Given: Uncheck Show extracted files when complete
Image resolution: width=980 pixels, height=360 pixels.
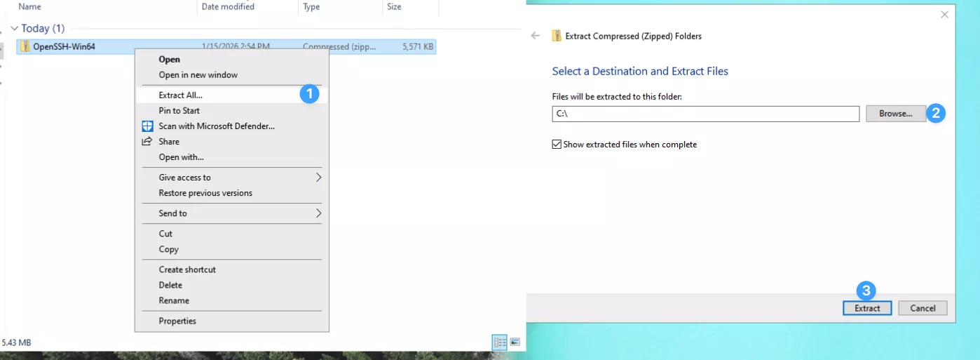Looking at the screenshot, I should click(557, 145).
